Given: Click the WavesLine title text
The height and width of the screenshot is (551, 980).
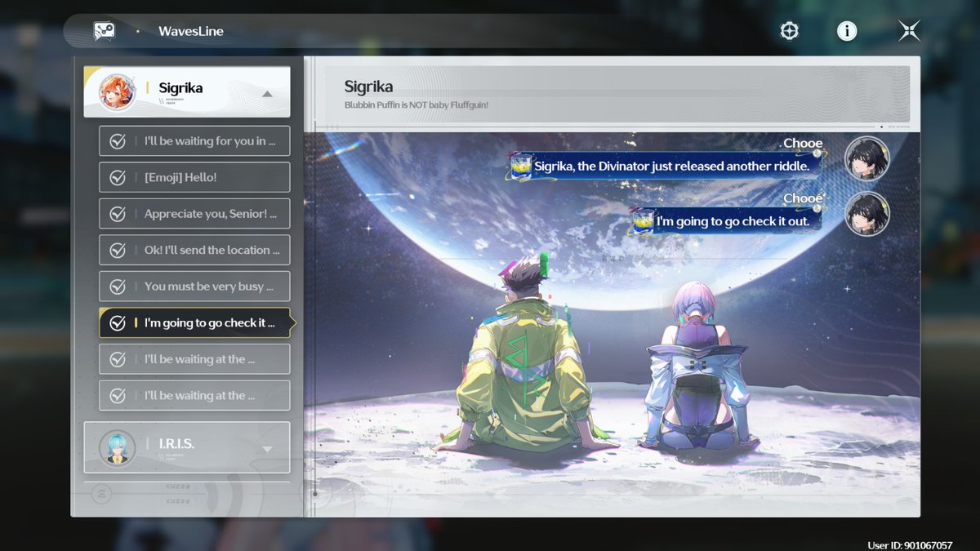Looking at the screenshot, I should pos(191,31).
